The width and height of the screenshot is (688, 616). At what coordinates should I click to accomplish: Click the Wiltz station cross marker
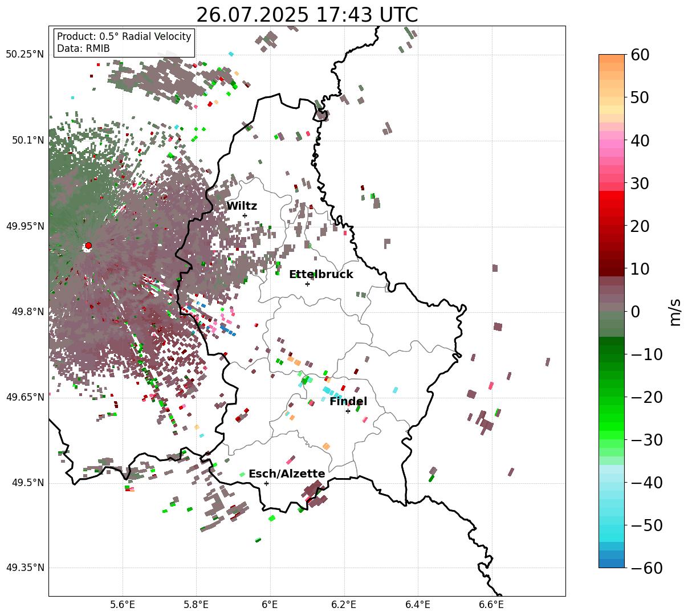(245, 215)
